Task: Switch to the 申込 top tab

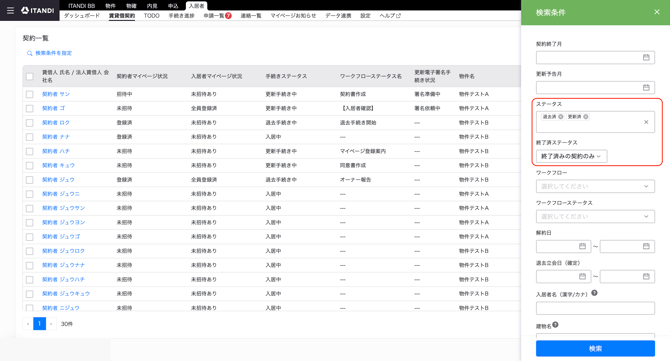Action: click(x=173, y=6)
